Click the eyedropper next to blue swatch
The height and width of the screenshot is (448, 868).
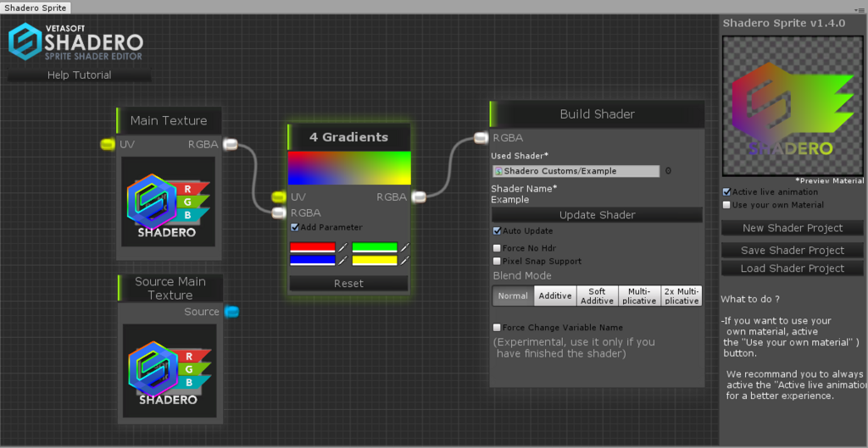(342, 261)
